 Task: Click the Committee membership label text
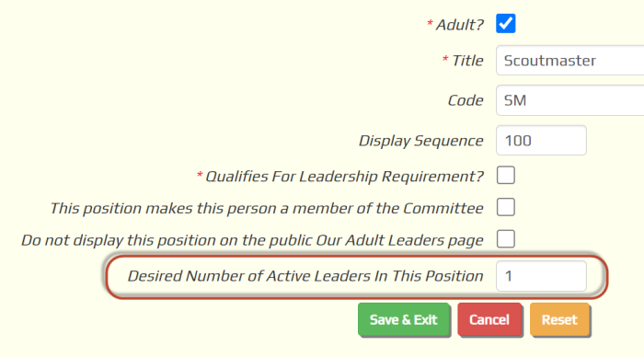click(x=267, y=208)
